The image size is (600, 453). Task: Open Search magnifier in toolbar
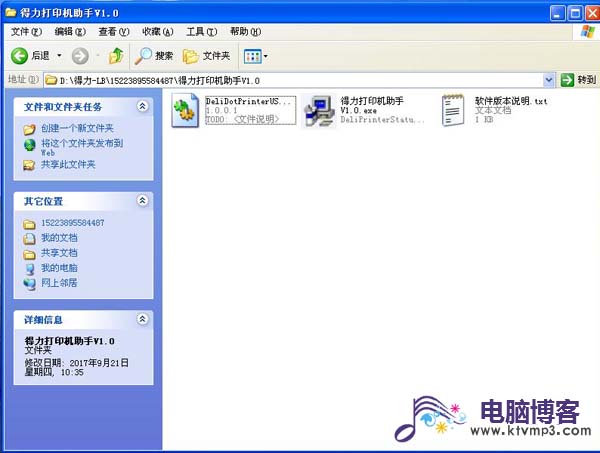(143, 56)
